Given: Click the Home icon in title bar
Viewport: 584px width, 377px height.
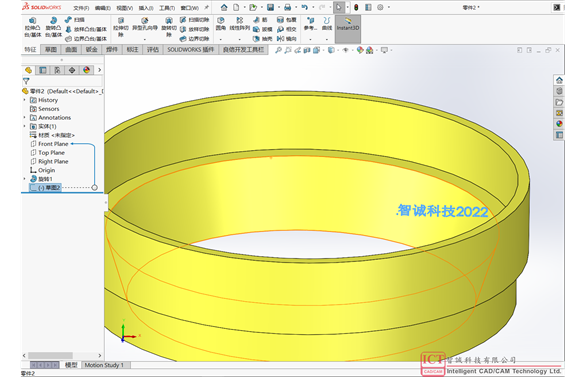Looking at the screenshot, I should click(x=224, y=7).
